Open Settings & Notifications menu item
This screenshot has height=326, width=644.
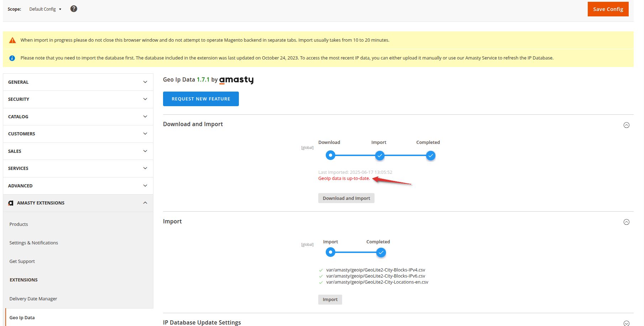pyautogui.click(x=33, y=243)
